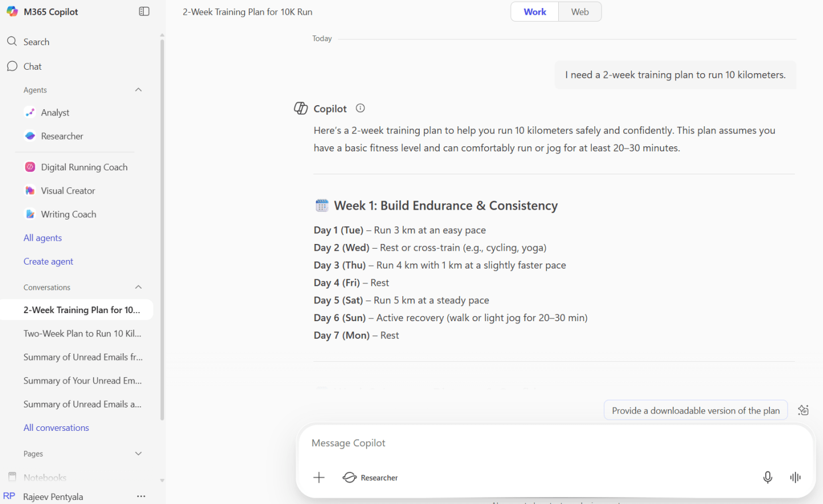Enable voice conversation mode
This screenshot has width=823, height=504.
tap(795, 477)
